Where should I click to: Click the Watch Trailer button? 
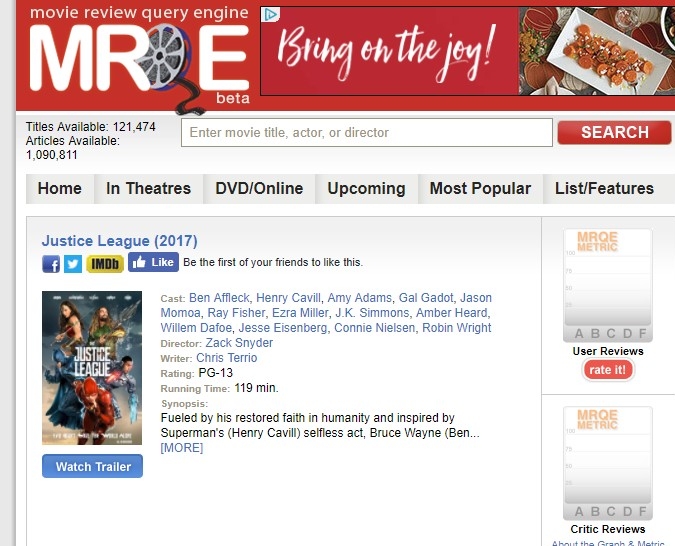click(x=93, y=466)
